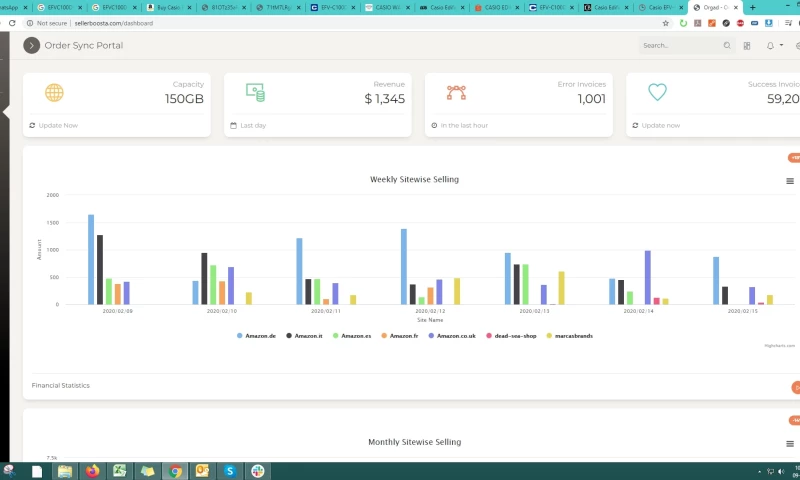This screenshot has height=480, width=800.
Task: Click the Success Invoices heart icon
Action: click(657, 92)
